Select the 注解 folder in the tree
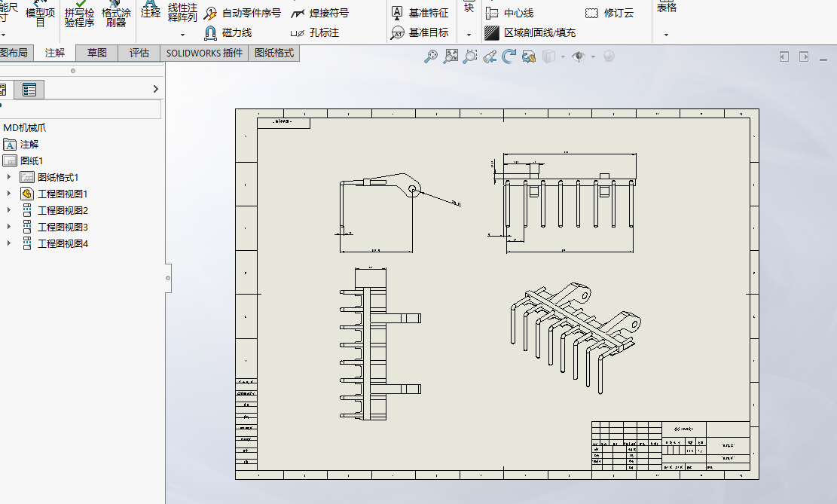837x504 pixels. pos(21,144)
